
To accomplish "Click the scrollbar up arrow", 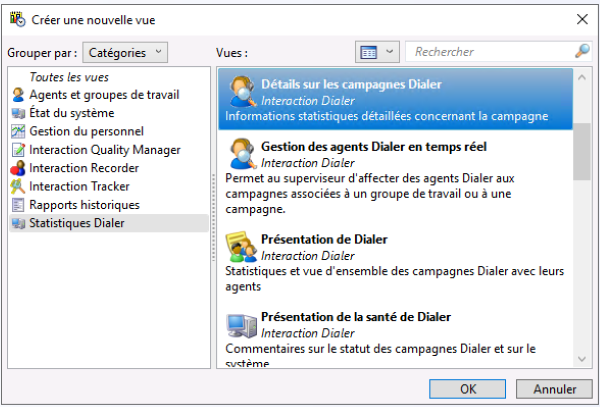I will pos(582,77).
